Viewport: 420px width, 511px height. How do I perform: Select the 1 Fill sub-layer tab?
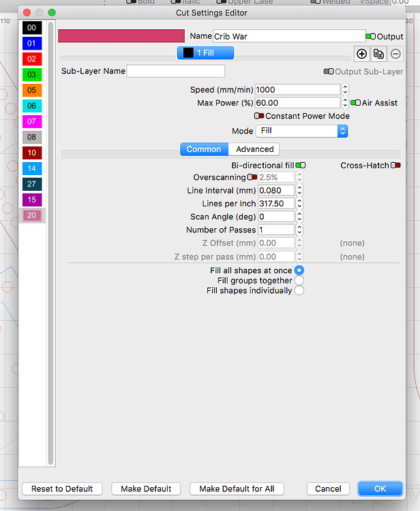pos(205,52)
